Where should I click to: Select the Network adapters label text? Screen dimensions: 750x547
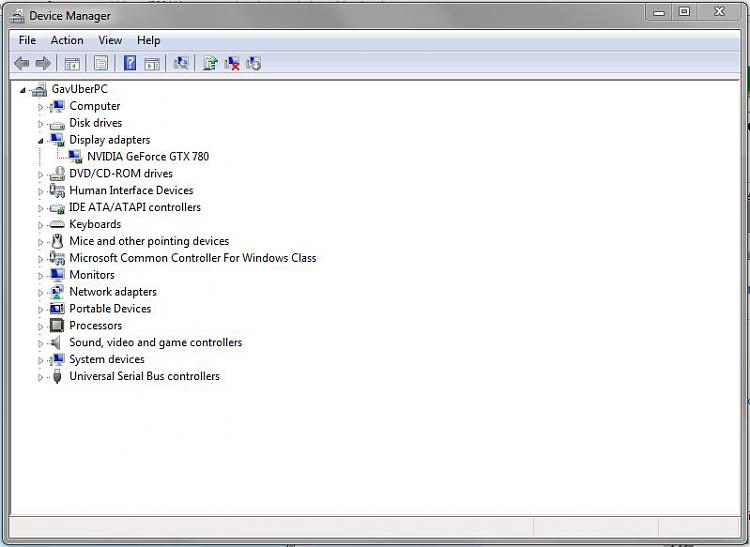click(x=113, y=292)
